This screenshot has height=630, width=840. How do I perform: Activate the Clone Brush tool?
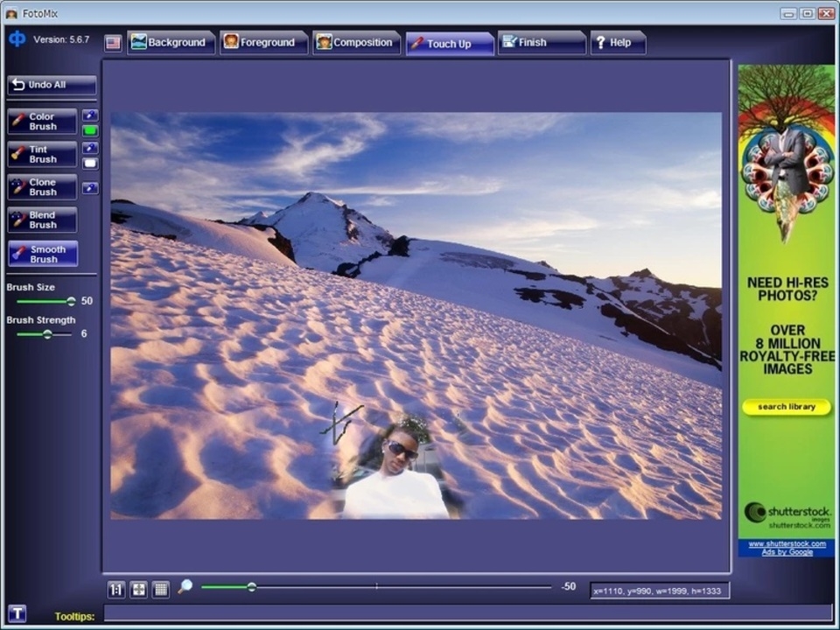(42, 187)
